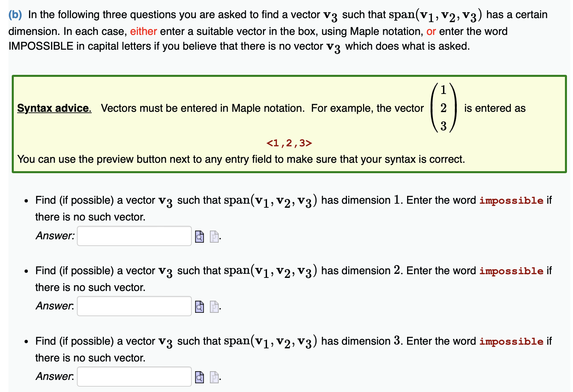
Task: Click the Answer label for dimension 3
Action: tap(54, 377)
